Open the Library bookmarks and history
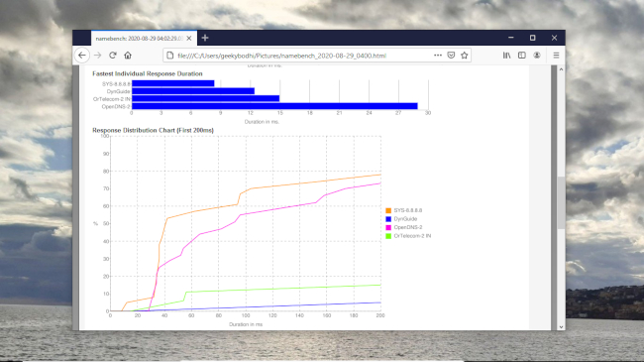 pyautogui.click(x=507, y=56)
